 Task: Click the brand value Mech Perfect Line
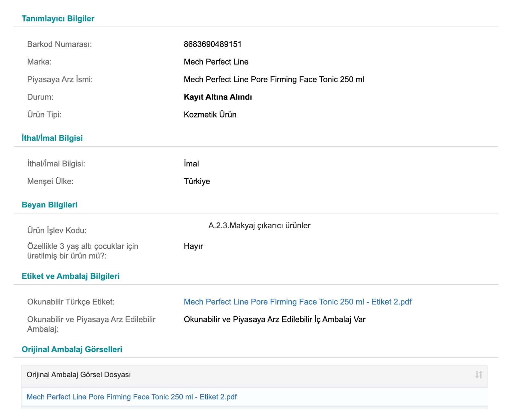[x=216, y=62]
